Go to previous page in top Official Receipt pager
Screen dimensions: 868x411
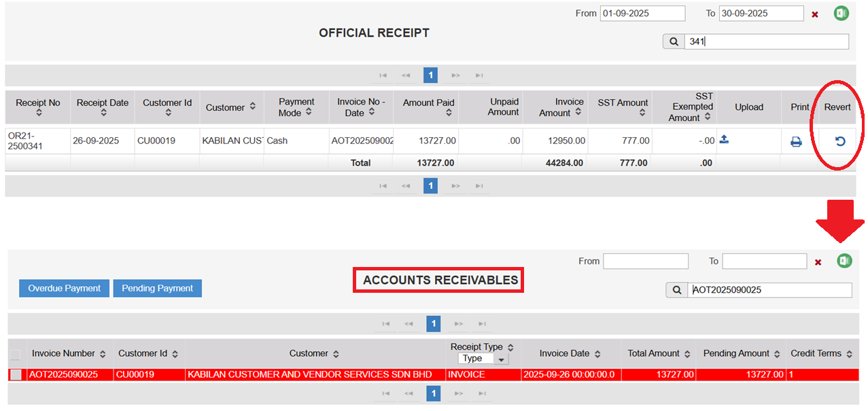(x=406, y=75)
